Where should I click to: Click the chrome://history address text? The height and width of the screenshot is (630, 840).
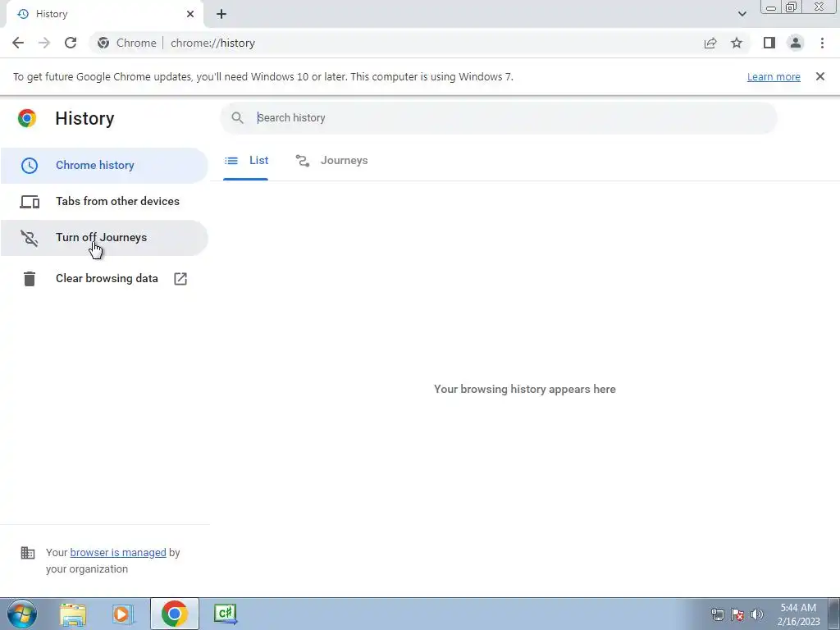pyautogui.click(x=212, y=43)
